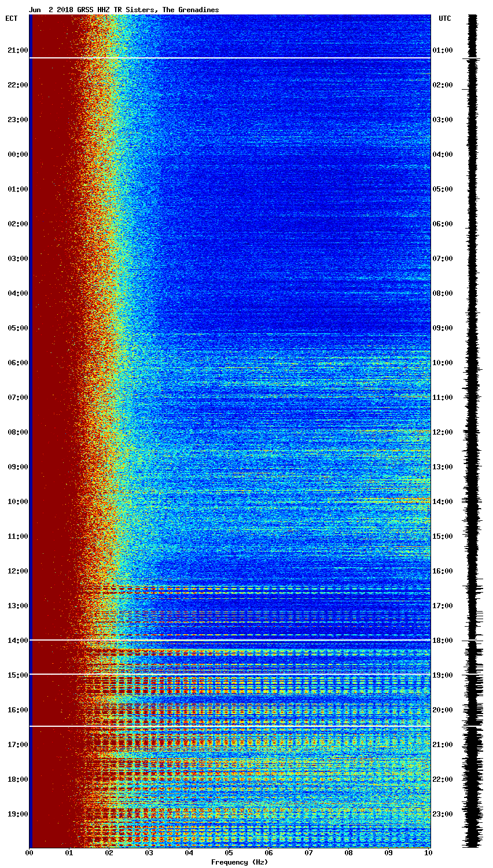The height and width of the screenshot is (868, 493).
Task: Click the '08' frequency axis tick label
Action: pos(348,853)
